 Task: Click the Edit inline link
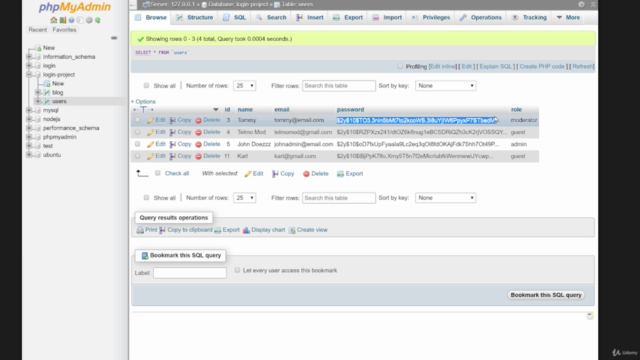443,67
